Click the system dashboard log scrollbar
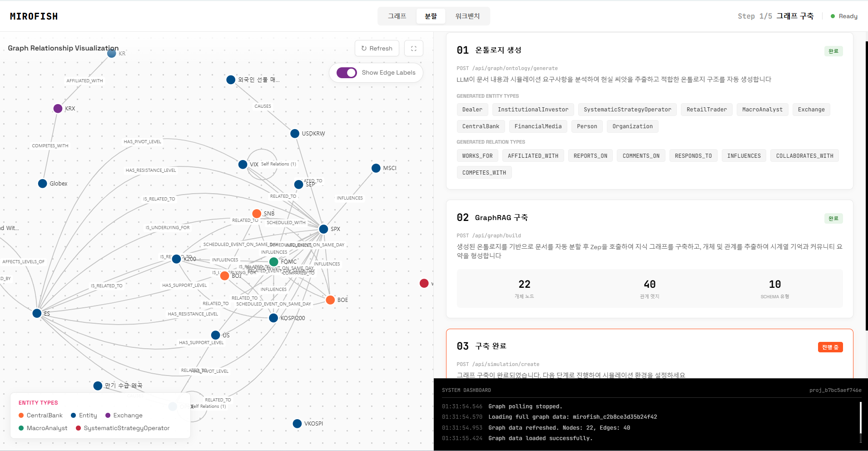Screen dimensions: 868x451 pyautogui.click(x=861, y=421)
